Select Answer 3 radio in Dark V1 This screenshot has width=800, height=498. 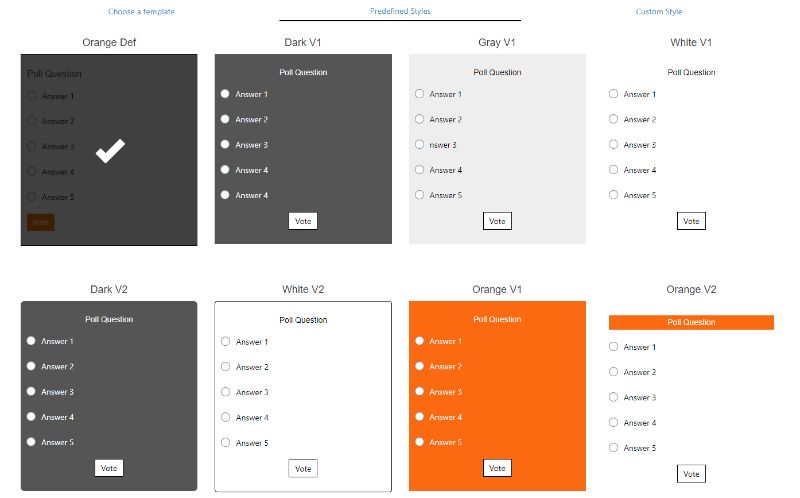[x=225, y=144]
